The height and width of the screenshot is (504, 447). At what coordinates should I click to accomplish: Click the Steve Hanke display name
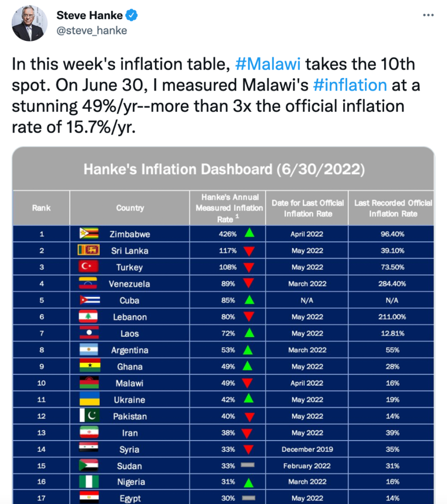(x=89, y=15)
